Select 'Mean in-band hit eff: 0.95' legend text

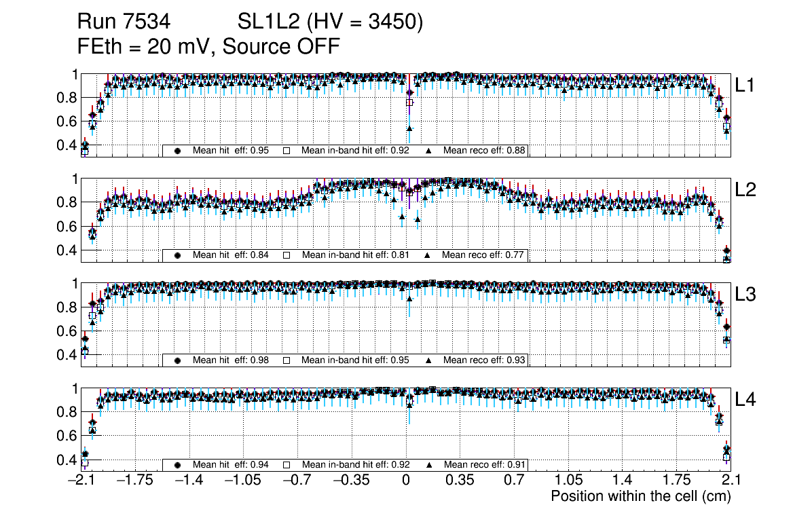pyautogui.click(x=355, y=360)
